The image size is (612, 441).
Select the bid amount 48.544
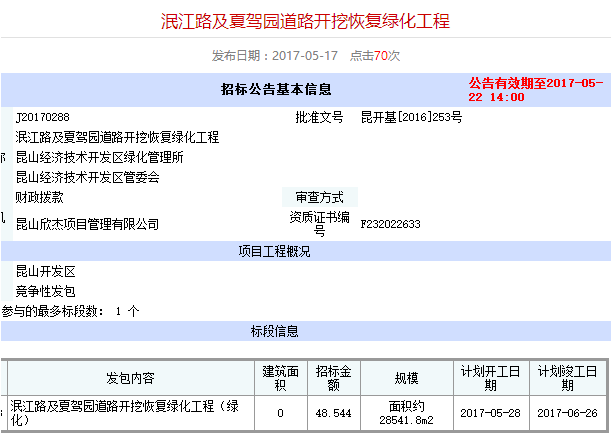(x=334, y=413)
